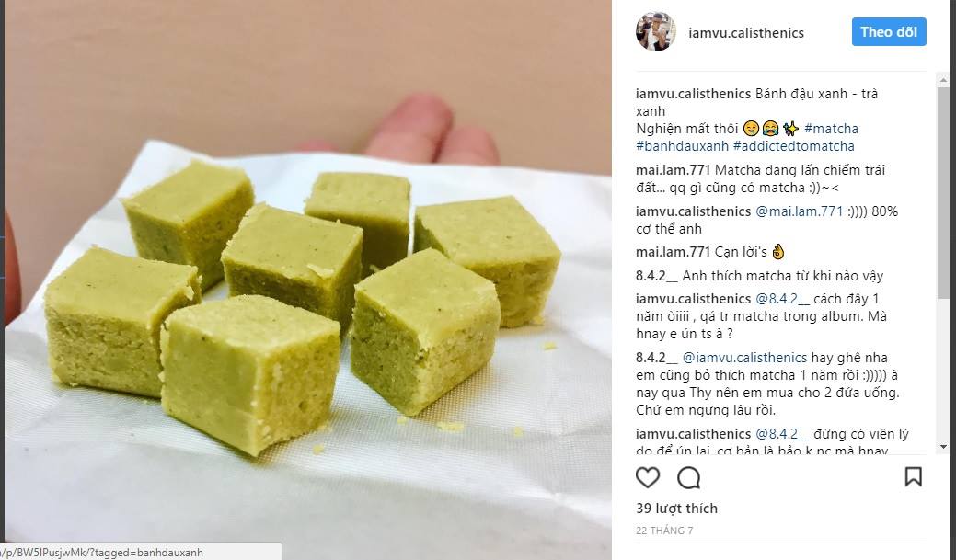The image size is (956, 560).
Task: Save the post with the bookmark icon
Action: [x=914, y=476]
